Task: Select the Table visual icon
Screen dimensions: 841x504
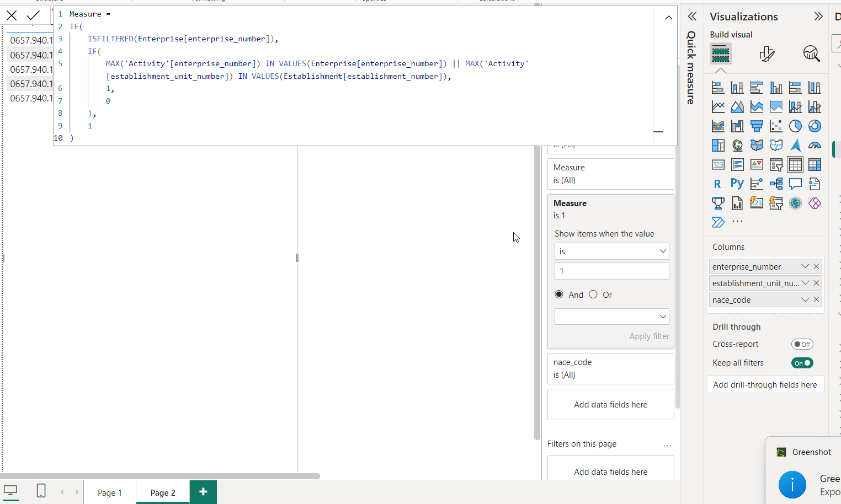Action: coord(795,165)
